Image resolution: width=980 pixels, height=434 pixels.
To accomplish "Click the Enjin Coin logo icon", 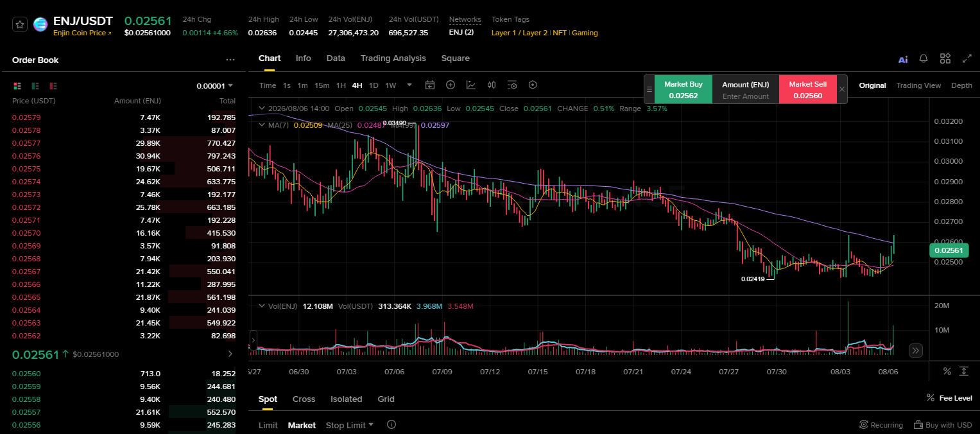I will click(40, 24).
